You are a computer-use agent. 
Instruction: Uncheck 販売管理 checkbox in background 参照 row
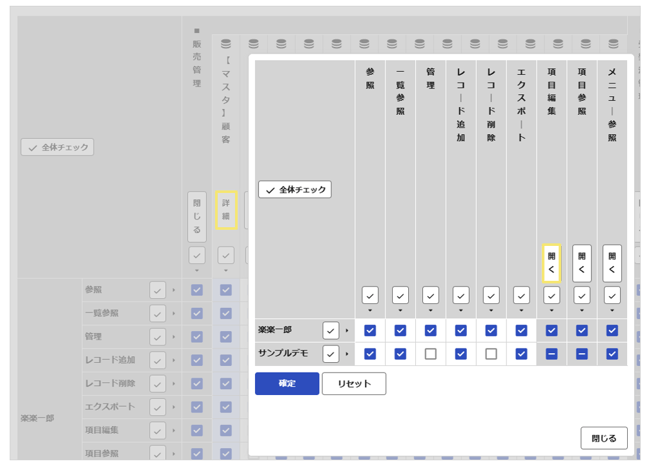pos(197,290)
